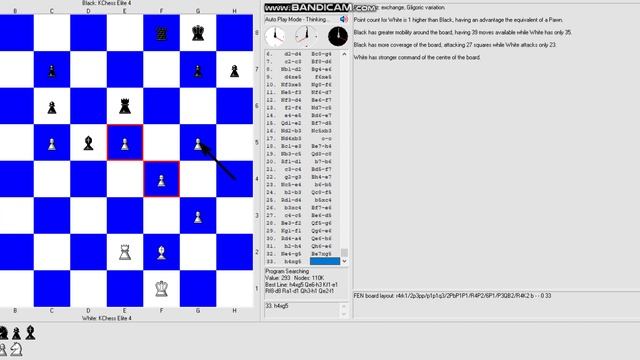This screenshot has width=640, height=360.
Task: Click the empty e4 square
Action: pyautogui.click(x=125, y=179)
